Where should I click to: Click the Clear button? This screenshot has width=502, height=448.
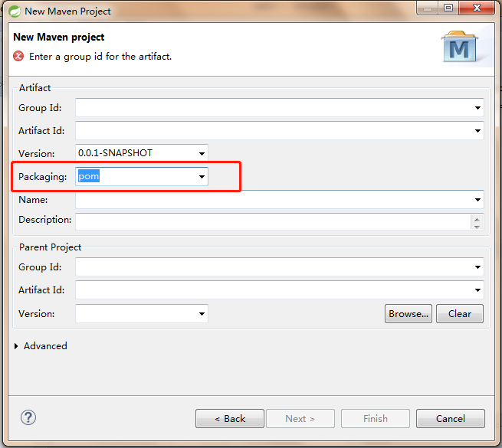coord(460,314)
